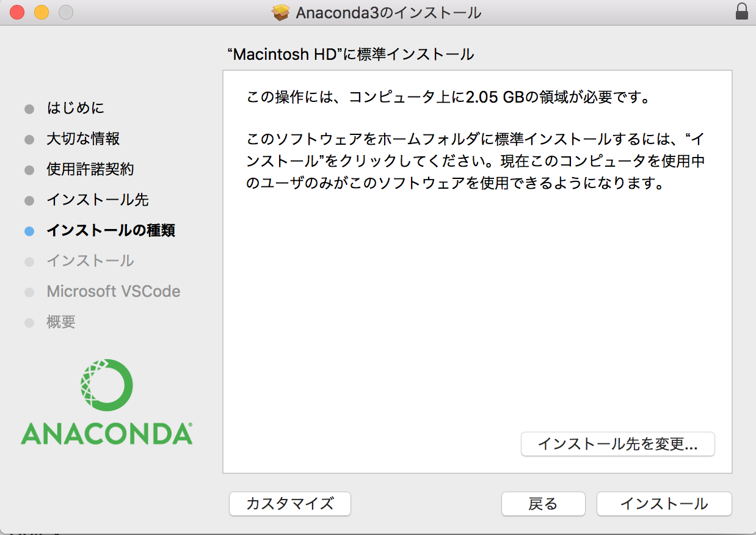This screenshot has height=535, width=756.
Task: Click the install description text area
Action: (477, 140)
